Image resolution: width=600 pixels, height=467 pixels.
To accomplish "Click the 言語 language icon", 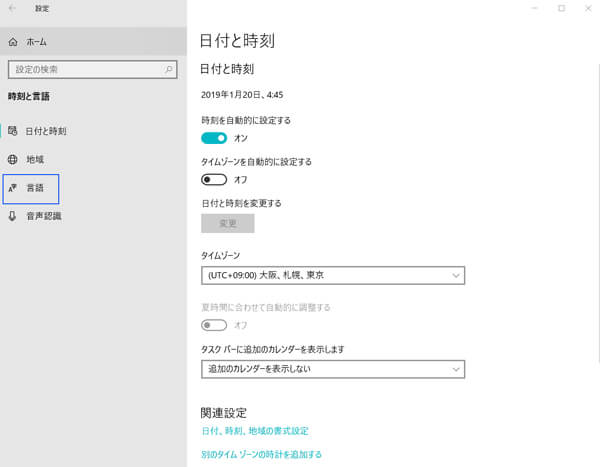I will click(13, 188).
